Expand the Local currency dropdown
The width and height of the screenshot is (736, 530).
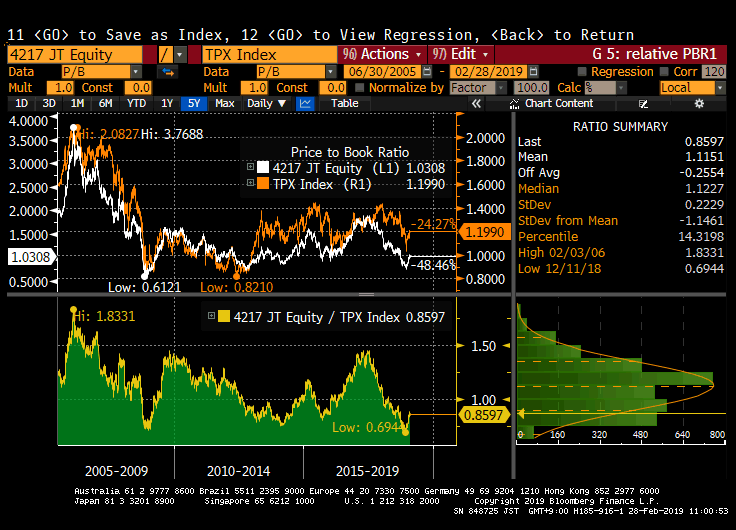point(690,88)
